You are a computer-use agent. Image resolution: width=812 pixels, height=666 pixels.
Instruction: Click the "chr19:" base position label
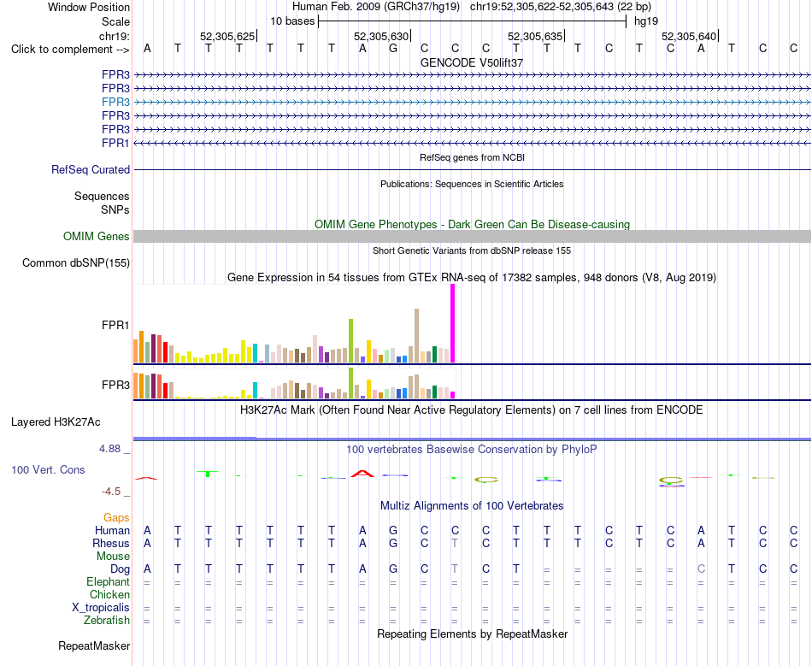[x=114, y=36]
